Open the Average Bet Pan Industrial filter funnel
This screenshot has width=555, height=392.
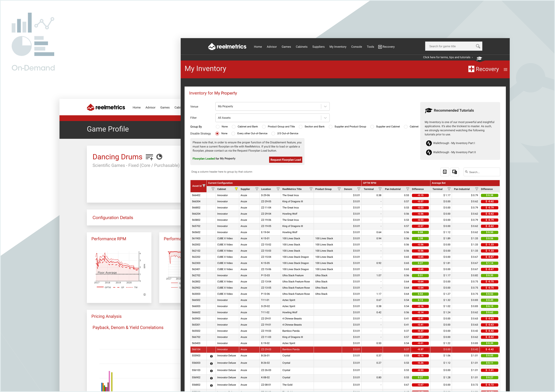[x=476, y=189]
